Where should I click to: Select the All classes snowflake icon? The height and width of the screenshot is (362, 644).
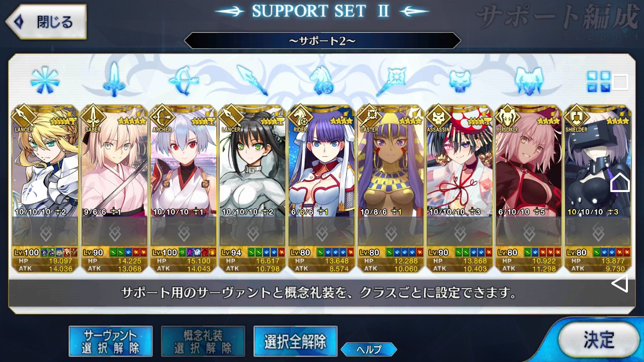point(45,80)
